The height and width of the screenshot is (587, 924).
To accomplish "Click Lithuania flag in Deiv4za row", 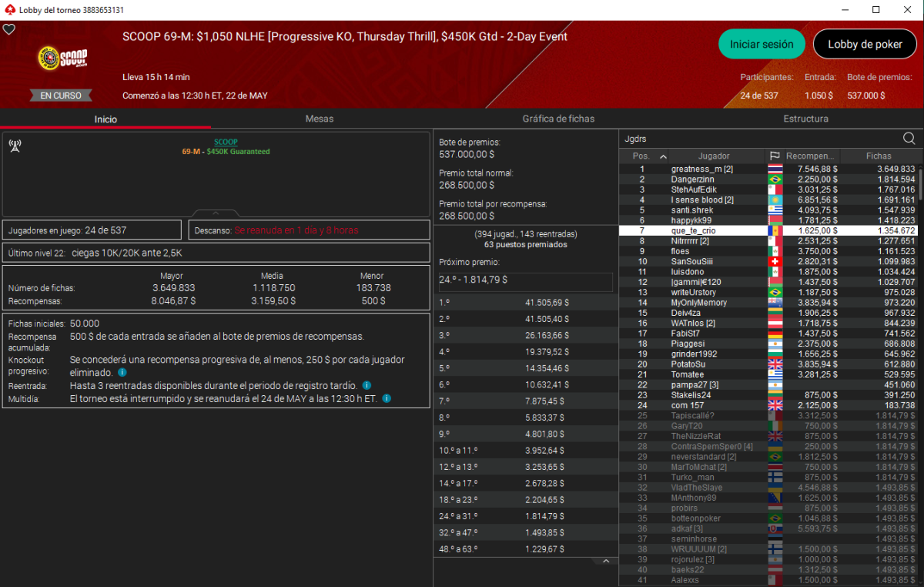I will (x=775, y=313).
